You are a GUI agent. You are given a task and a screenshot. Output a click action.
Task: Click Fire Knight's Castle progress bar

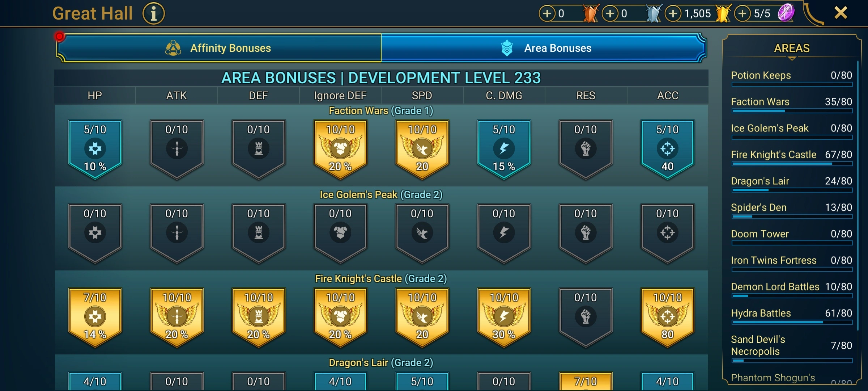(x=792, y=164)
